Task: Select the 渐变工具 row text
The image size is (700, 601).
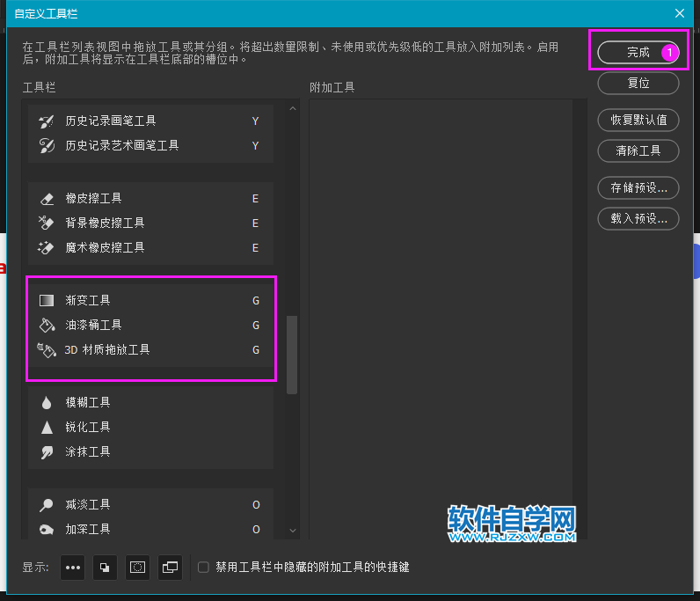Action: (88, 300)
